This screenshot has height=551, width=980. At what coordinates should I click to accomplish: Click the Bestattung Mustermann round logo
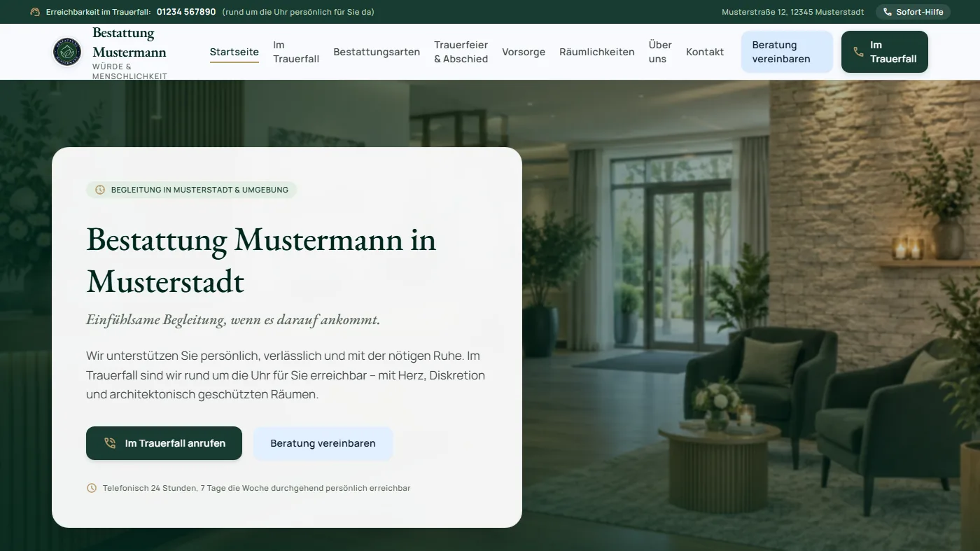67,52
